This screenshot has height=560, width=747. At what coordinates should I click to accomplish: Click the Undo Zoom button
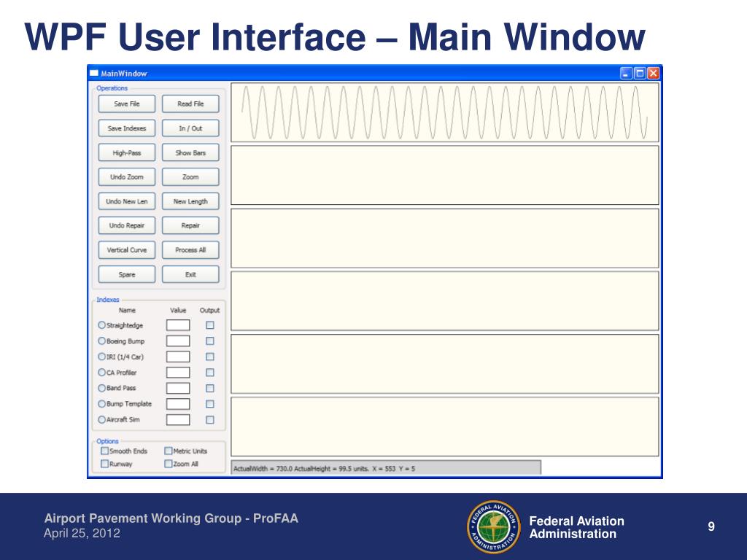(x=126, y=177)
